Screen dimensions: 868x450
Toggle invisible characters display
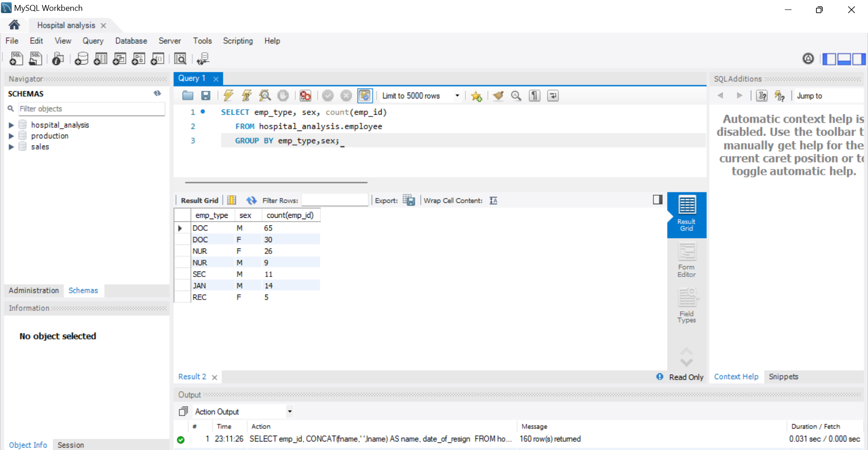click(535, 95)
